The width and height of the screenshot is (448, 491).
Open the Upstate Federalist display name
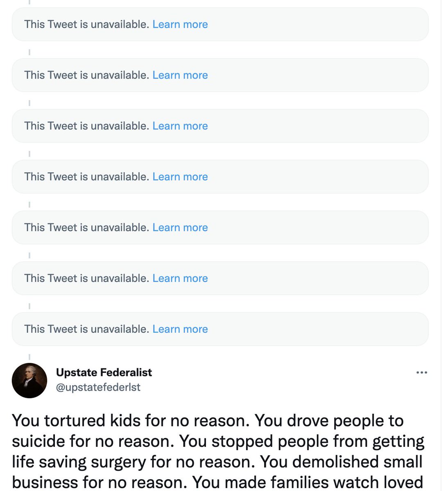click(x=104, y=372)
